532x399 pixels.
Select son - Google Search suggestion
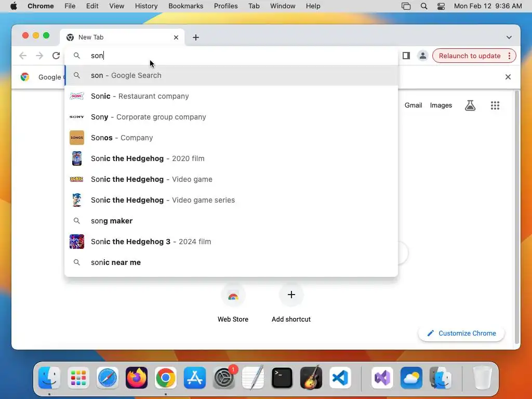(x=231, y=75)
